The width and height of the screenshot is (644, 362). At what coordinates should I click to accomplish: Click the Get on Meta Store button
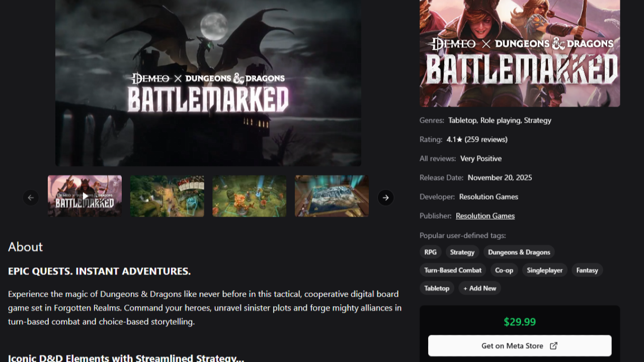pos(519,346)
